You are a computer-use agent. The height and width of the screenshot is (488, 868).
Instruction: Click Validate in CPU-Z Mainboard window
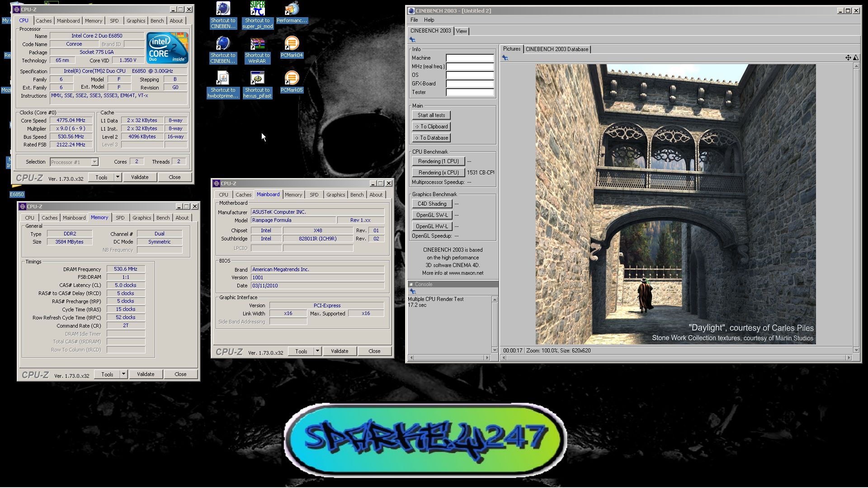[x=340, y=351]
